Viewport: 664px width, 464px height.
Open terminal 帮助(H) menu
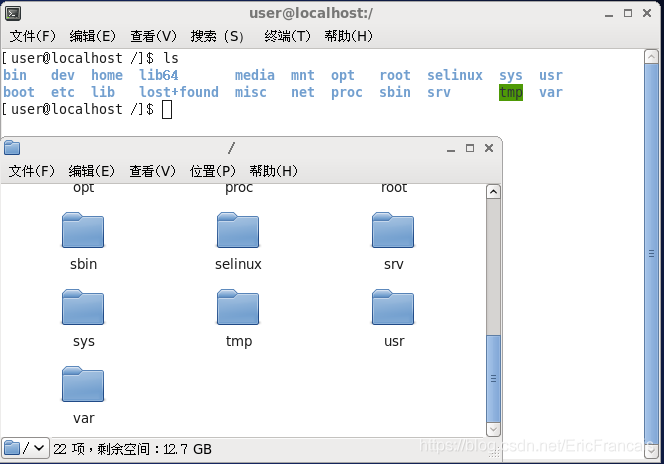(x=348, y=36)
